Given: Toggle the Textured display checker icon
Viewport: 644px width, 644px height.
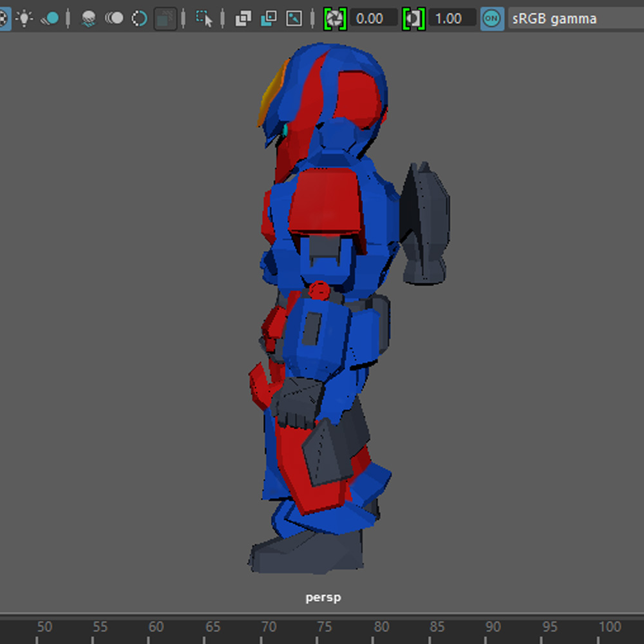Looking at the screenshot, I should coord(3,18).
